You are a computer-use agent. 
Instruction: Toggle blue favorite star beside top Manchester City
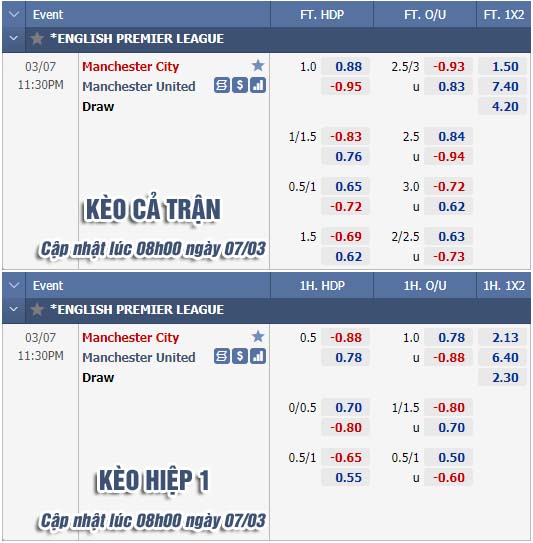pos(258,65)
